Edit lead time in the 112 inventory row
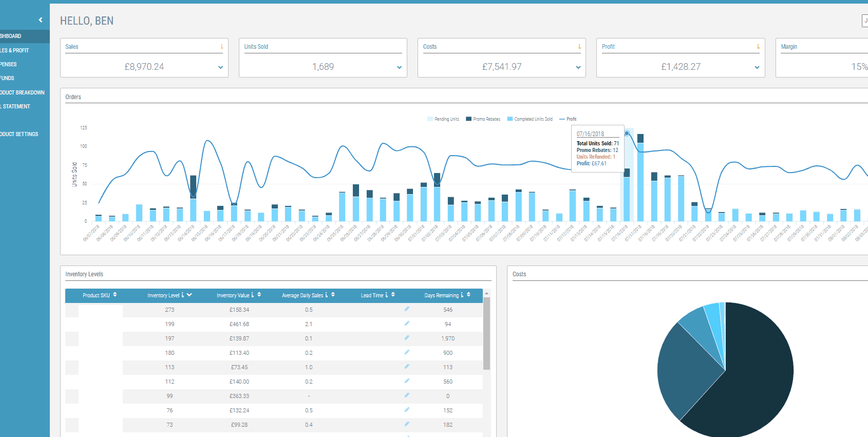 pos(407,381)
